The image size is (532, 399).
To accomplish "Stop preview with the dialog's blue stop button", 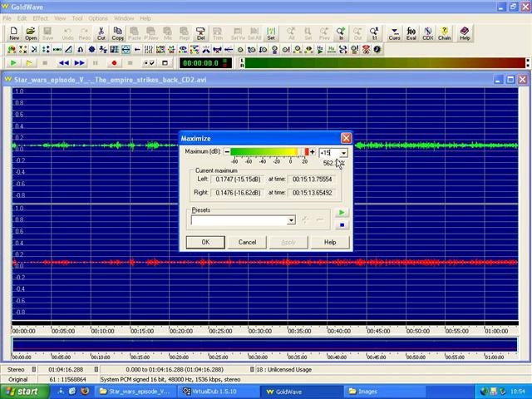I will pos(342,225).
